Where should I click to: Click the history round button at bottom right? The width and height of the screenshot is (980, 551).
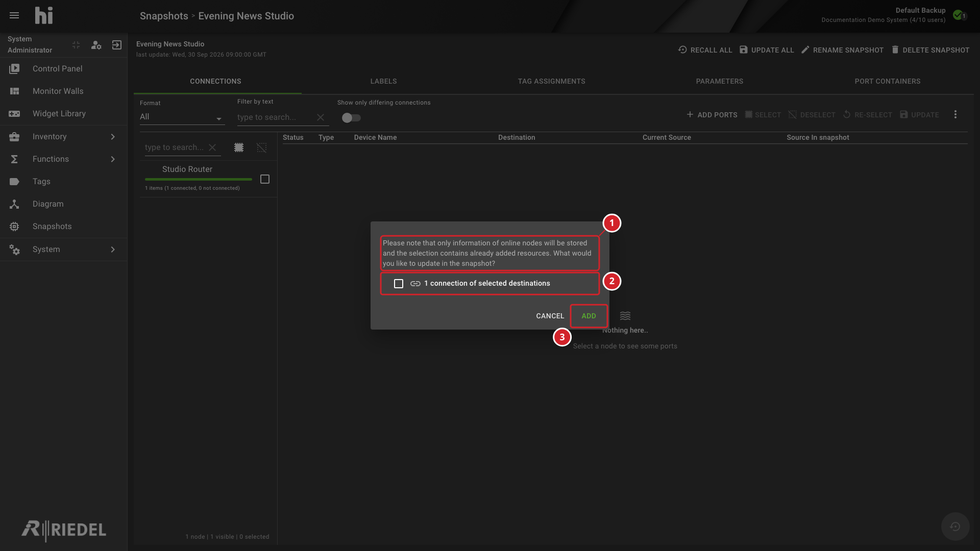pos(955,527)
